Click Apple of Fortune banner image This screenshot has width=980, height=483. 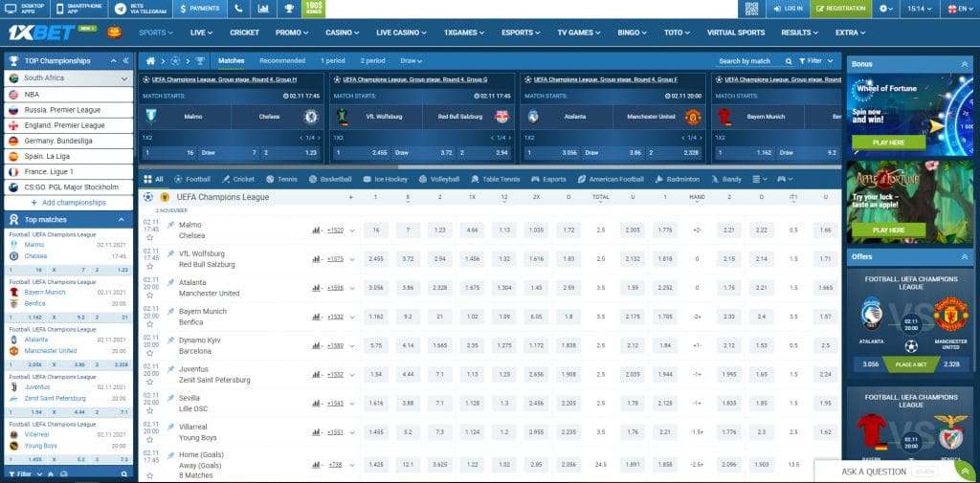click(x=910, y=201)
